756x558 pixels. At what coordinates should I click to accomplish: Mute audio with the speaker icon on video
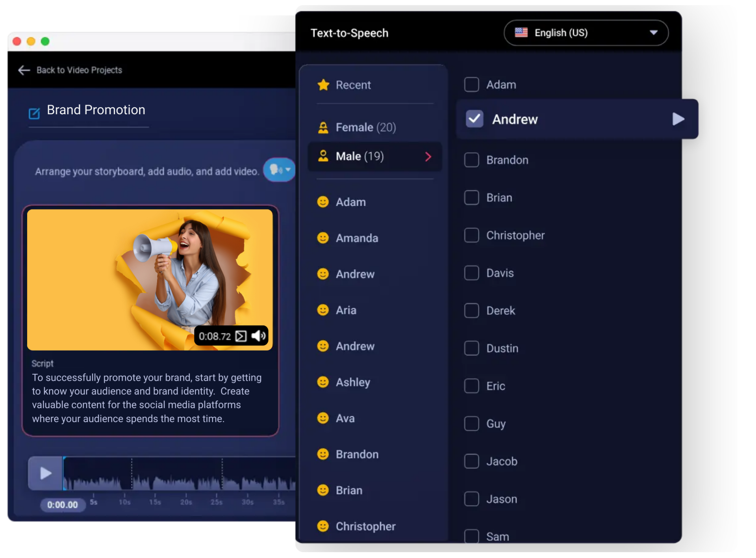pos(258,336)
